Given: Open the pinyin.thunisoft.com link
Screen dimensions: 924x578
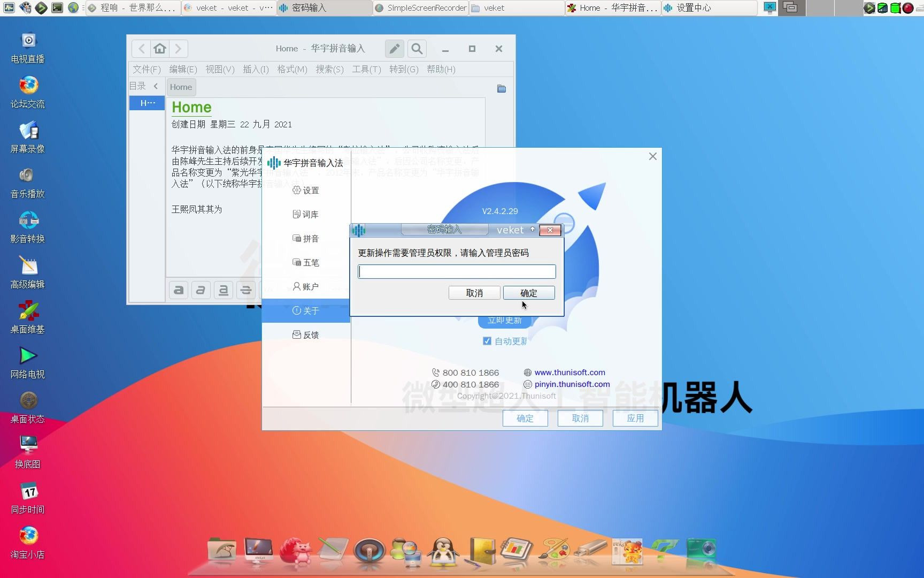Looking at the screenshot, I should [x=572, y=384].
